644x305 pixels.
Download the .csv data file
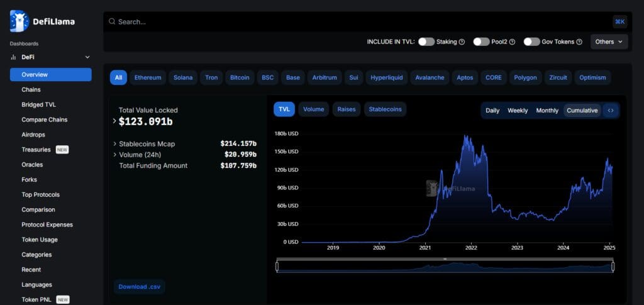pyautogui.click(x=139, y=287)
